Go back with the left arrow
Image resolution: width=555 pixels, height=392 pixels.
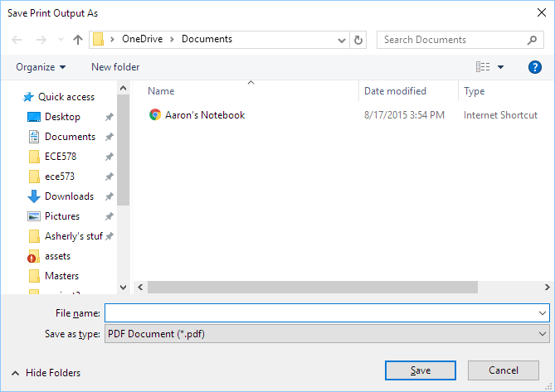coord(17,40)
